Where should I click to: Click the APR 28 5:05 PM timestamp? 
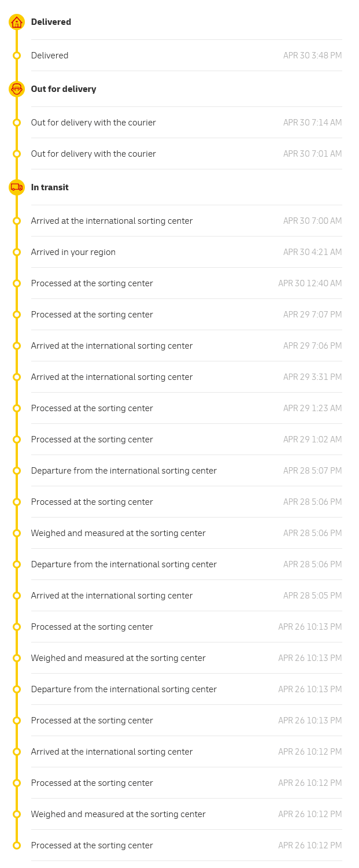click(312, 596)
